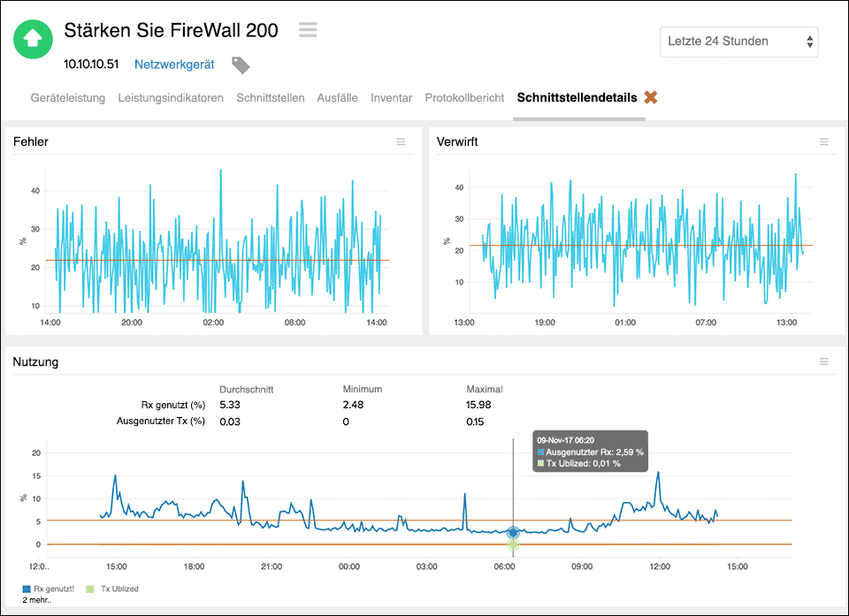849x616 pixels.
Task: Open the Fehler chart options menu
Action: [401, 141]
